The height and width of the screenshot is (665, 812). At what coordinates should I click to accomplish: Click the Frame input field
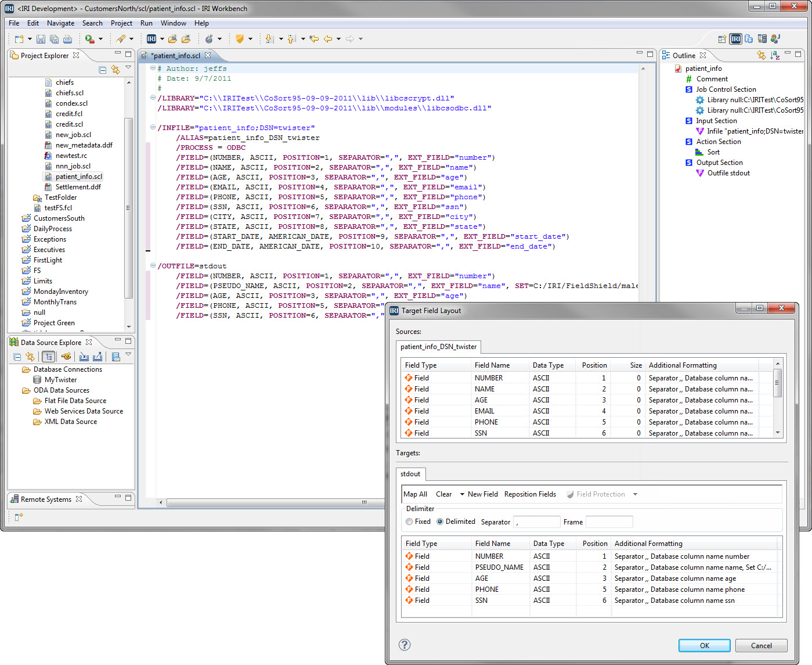[609, 522]
